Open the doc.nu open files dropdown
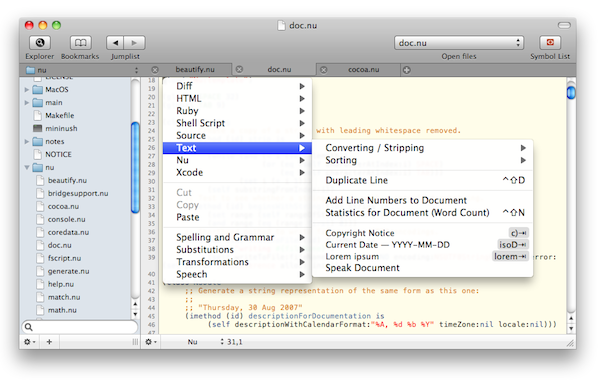This screenshot has height=384, width=600. tap(459, 43)
